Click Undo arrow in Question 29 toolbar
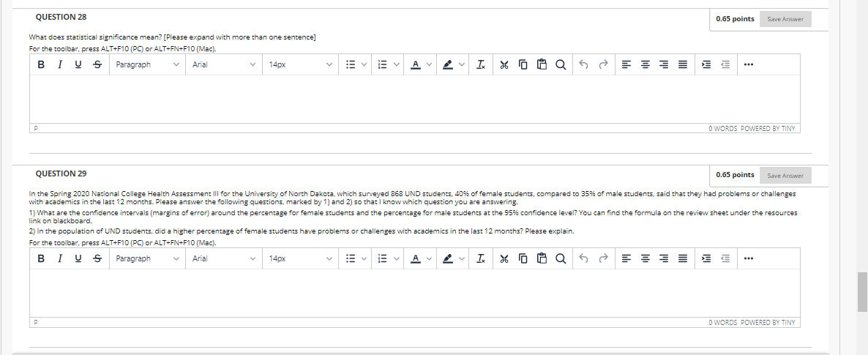Image resolution: width=868 pixels, height=355 pixels. 583,258
